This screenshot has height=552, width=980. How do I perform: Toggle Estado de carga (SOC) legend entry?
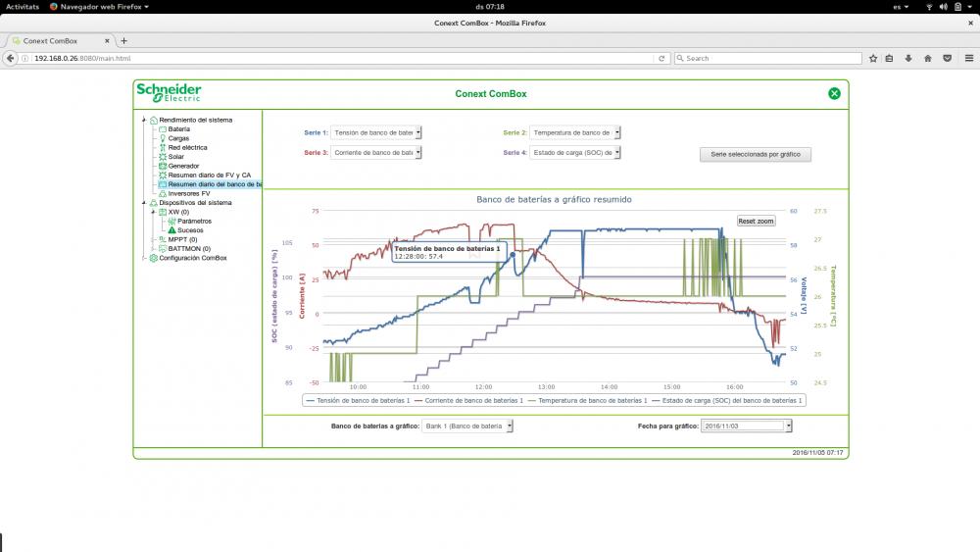coord(727,401)
